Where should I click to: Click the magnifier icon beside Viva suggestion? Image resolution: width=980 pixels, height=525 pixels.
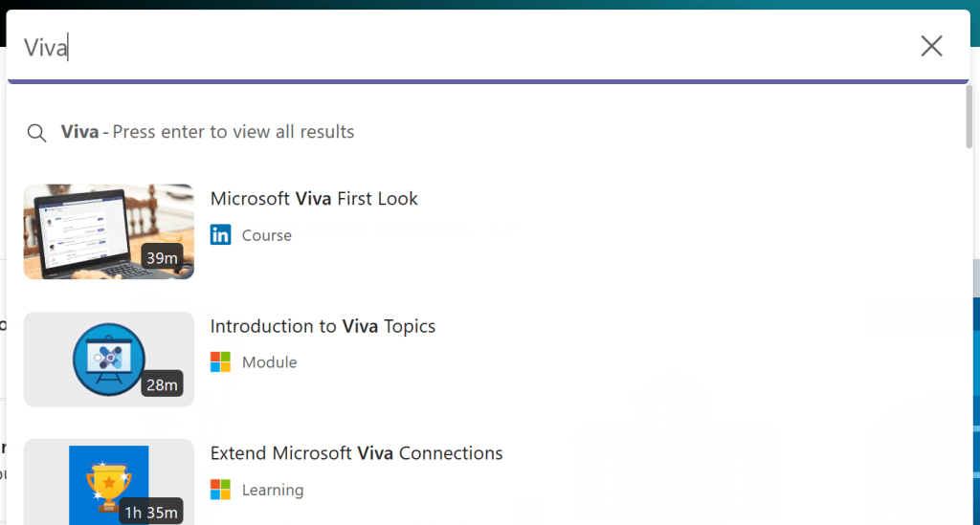coord(37,132)
